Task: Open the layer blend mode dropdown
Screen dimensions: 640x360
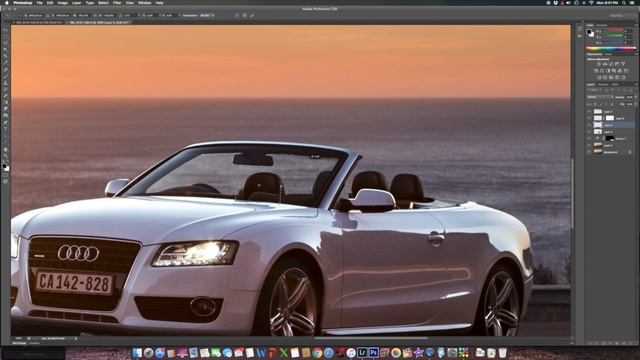Action: pos(600,97)
